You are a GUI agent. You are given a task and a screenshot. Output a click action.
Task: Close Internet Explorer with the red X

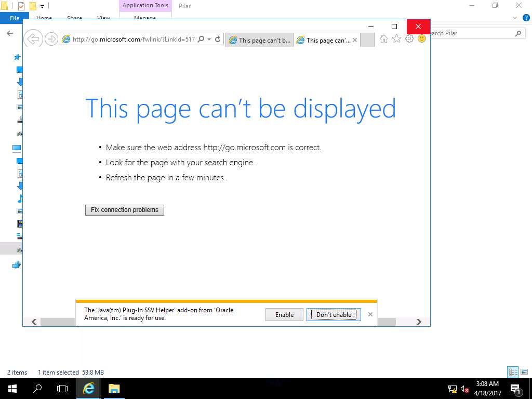click(418, 26)
